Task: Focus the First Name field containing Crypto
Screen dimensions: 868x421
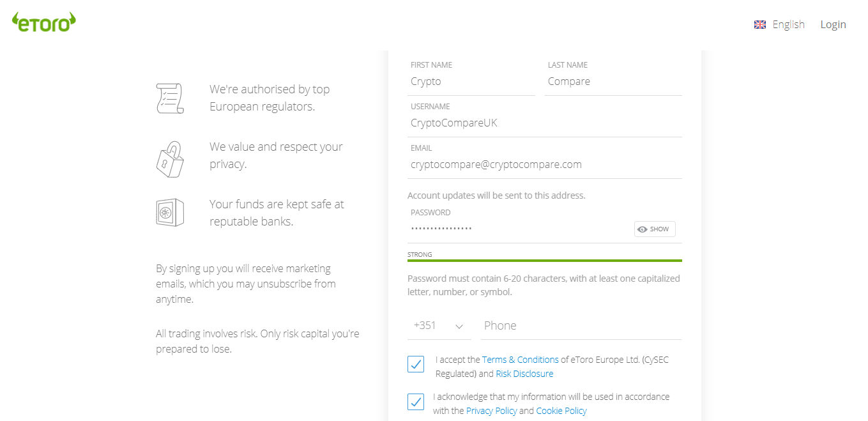Action: (471, 78)
